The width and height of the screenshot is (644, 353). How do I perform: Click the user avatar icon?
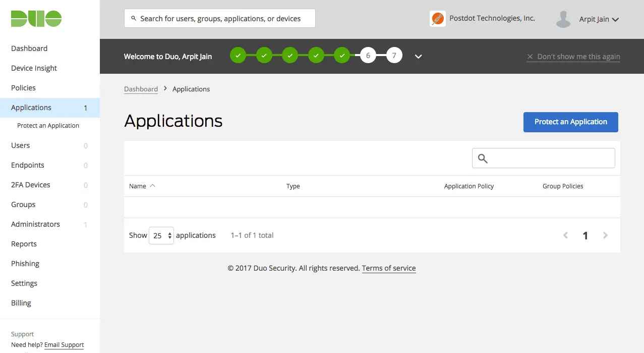(x=563, y=19)
